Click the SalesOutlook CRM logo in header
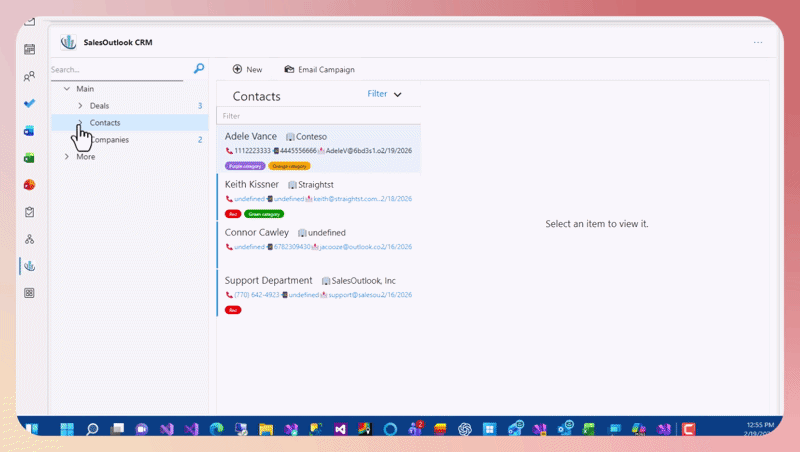The width and height of the screenshot is (800, 452). coord(68,42)
